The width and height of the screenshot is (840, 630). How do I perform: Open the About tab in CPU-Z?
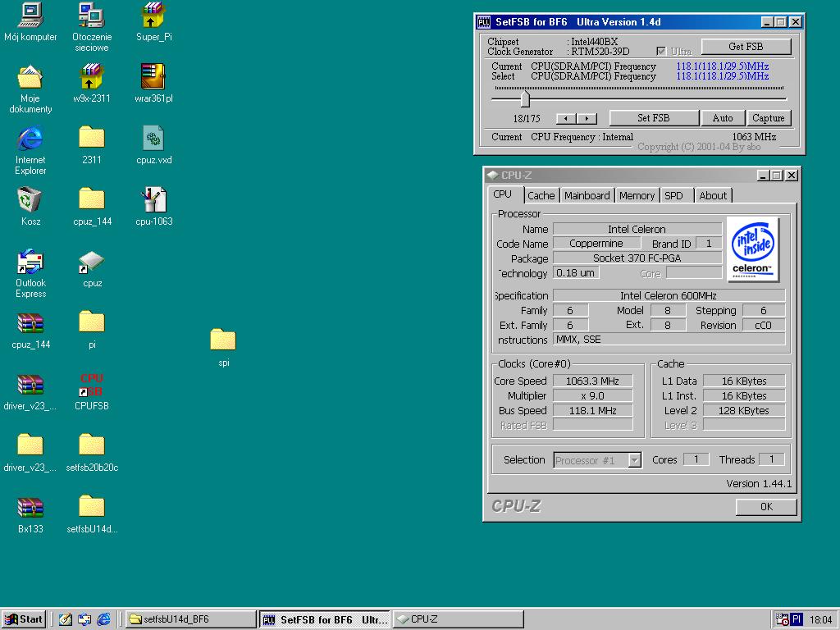pos(713,195)
